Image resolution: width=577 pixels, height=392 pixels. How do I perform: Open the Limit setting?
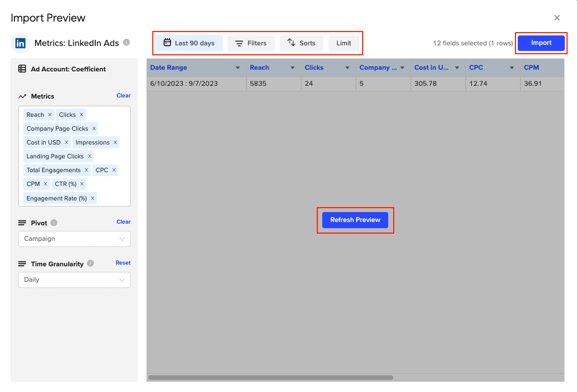pos(344,43)
